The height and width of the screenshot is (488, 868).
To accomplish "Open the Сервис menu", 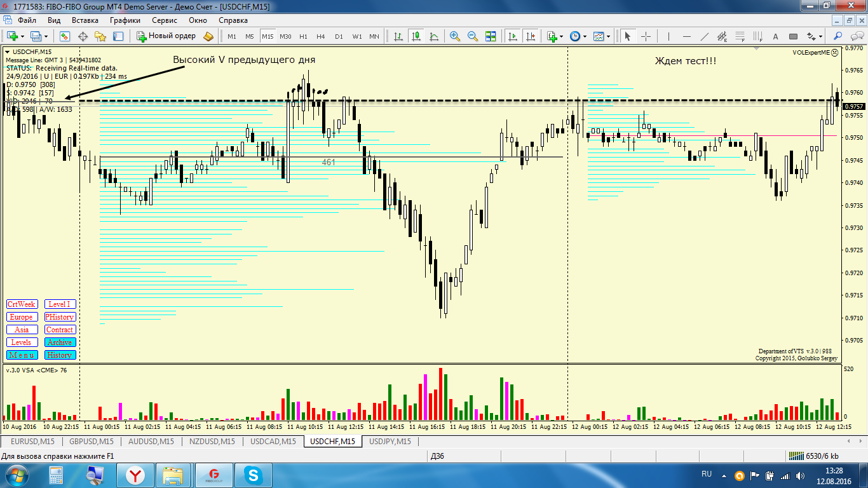I will tap(165, 20).
